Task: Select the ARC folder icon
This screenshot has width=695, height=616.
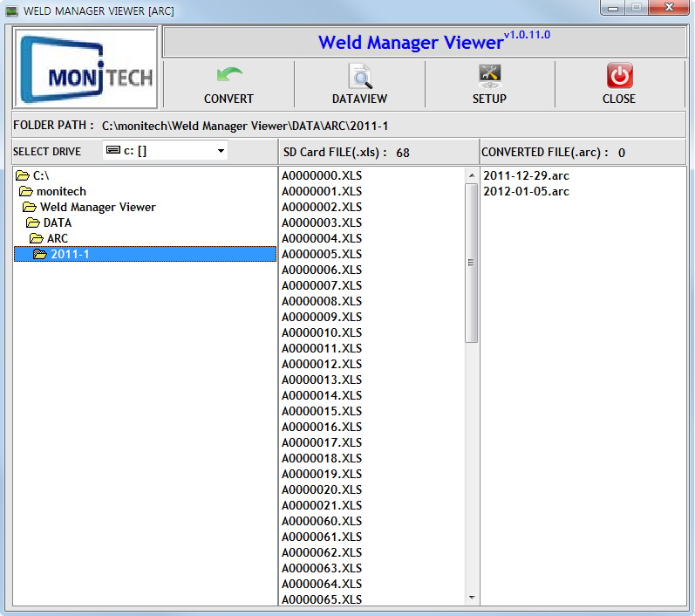Action: coord(37,238)
